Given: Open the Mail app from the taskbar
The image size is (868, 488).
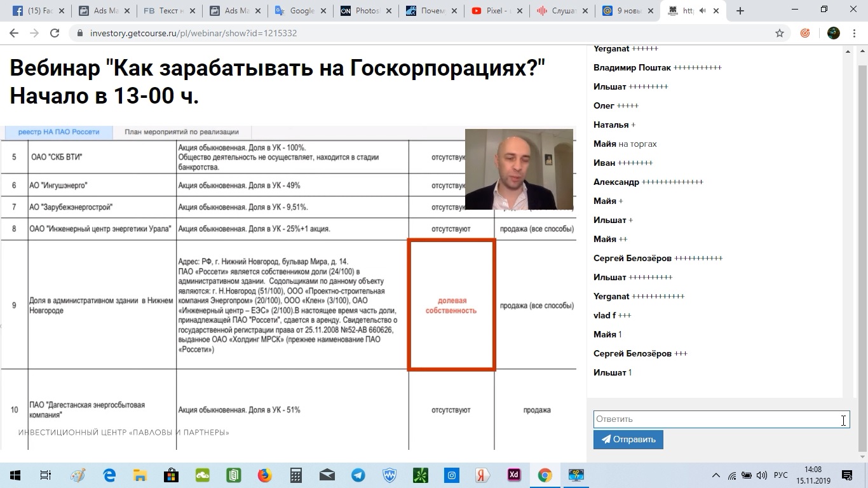Looking at the screenshot, I should click(x=327, y=475).
